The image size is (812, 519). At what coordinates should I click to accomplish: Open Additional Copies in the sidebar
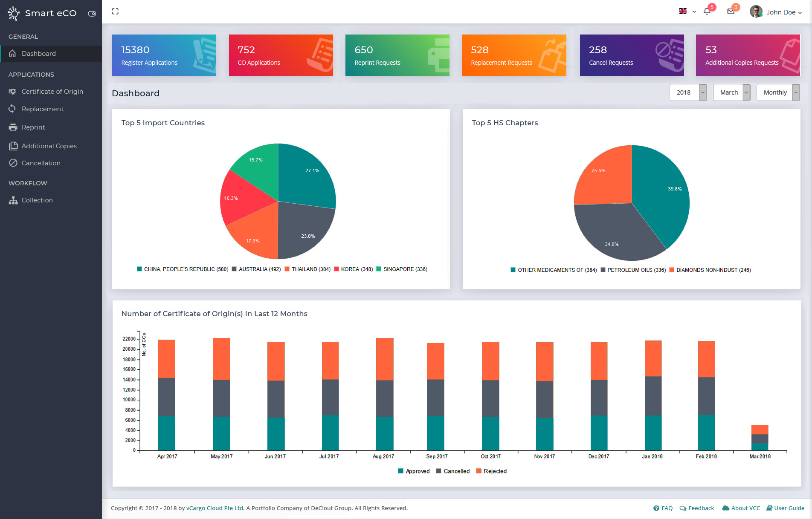click(49, 146)
